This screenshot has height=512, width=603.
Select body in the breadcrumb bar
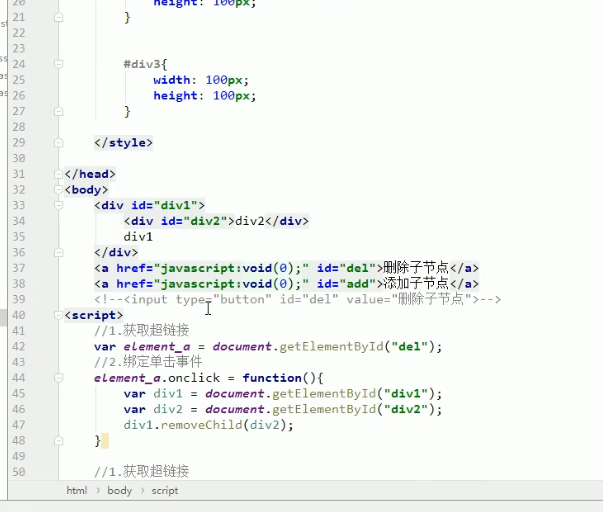tap(120, 490)
